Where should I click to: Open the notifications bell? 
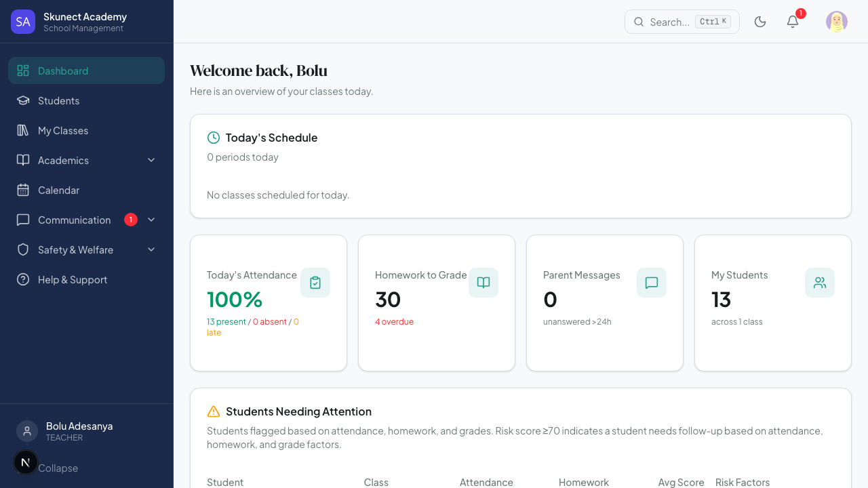pyautogui.click(x=793, y=22)
